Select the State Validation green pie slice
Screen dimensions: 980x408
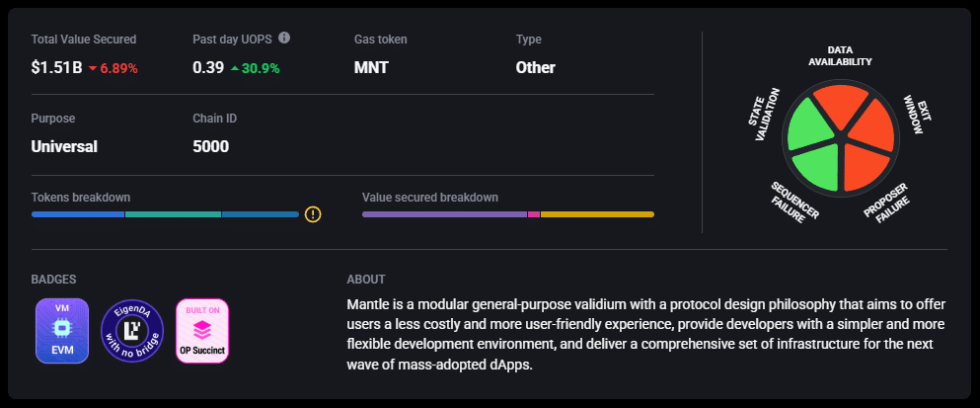pos(808,124)
